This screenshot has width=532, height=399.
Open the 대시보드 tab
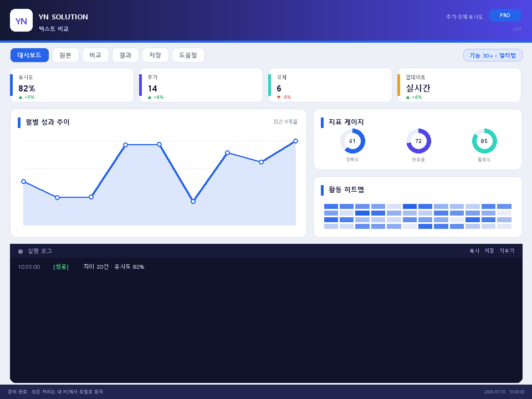[29, 55]
